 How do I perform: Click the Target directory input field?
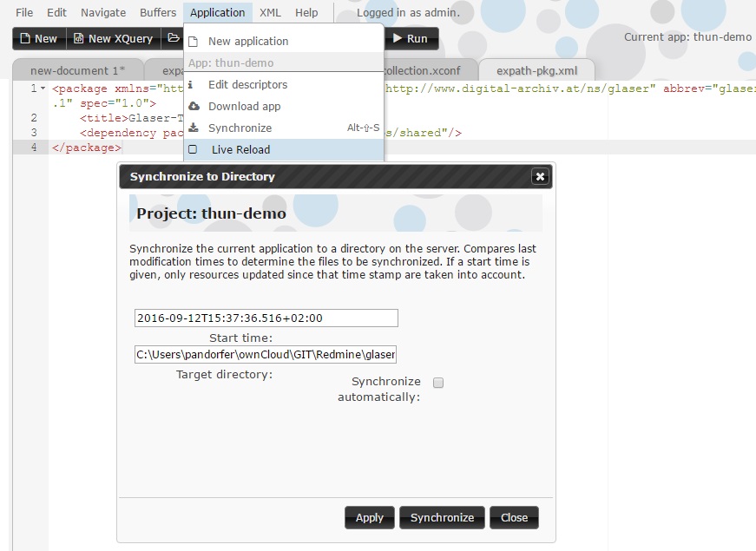[x=266, y=354]
